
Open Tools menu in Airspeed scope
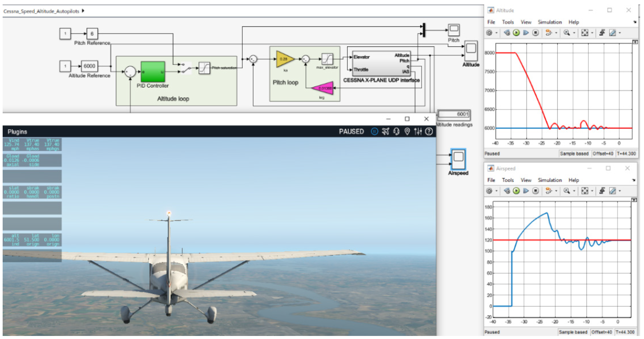click(508, 180)
